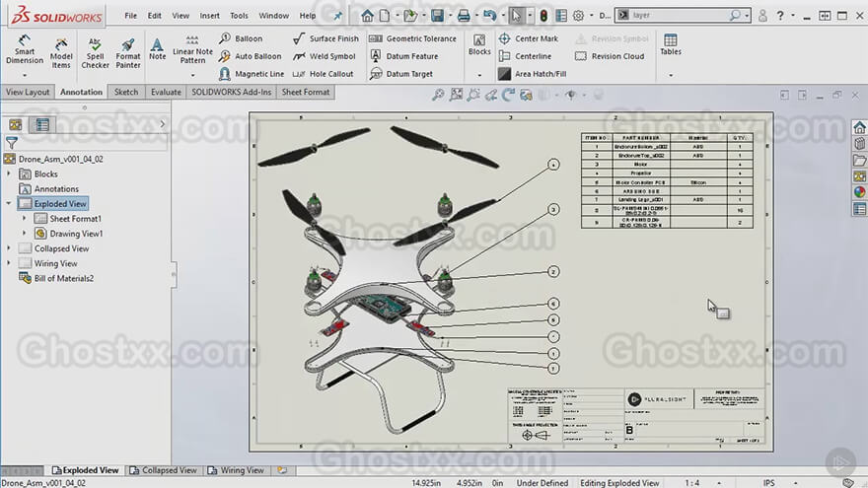This screenshot has height=488, width=868.
Task: Save the document with the floppy icon
Action: pyautogui.click(x=437, y=16)
